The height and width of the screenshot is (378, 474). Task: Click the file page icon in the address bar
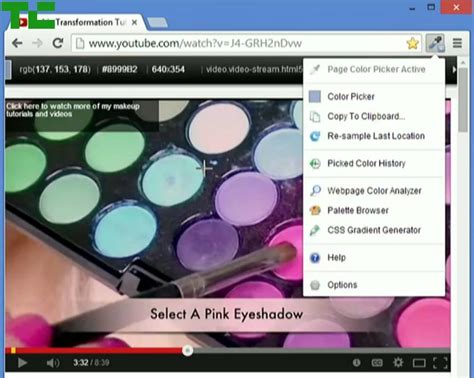click(80, 43)
